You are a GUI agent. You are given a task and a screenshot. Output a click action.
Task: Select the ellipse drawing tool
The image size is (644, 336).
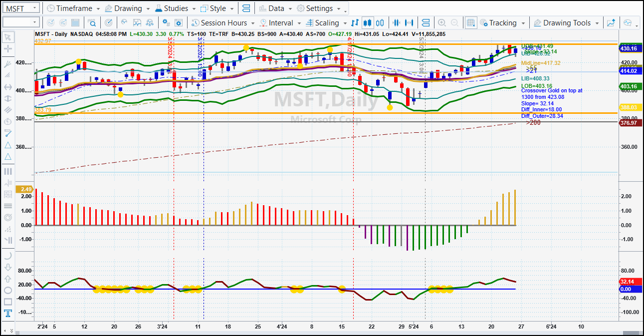pyautogui.click(x=8, y=290)
